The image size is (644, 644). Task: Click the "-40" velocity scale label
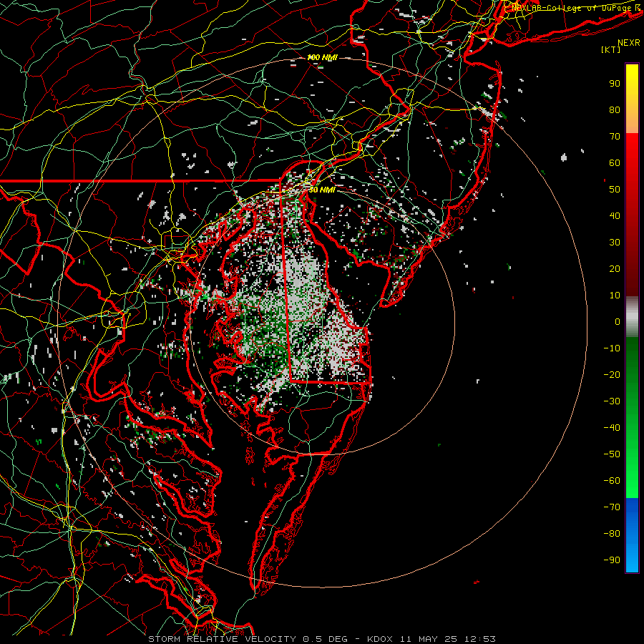click(x=612, y=428)
